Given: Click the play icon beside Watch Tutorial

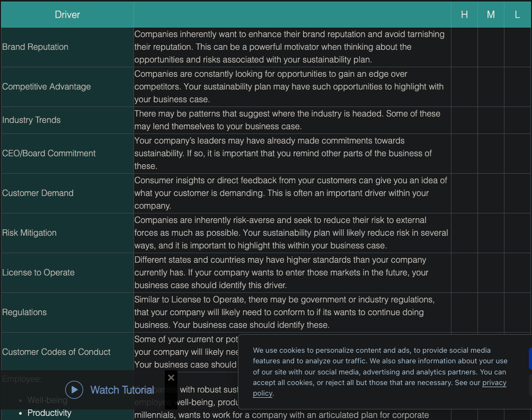Looking at the screenshot, I should coord(74,390).
